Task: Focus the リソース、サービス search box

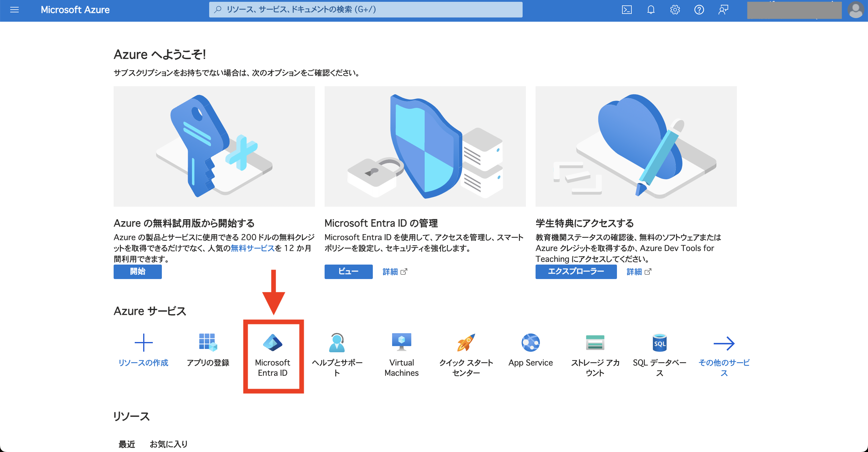Action: click(x=366, y=9)
